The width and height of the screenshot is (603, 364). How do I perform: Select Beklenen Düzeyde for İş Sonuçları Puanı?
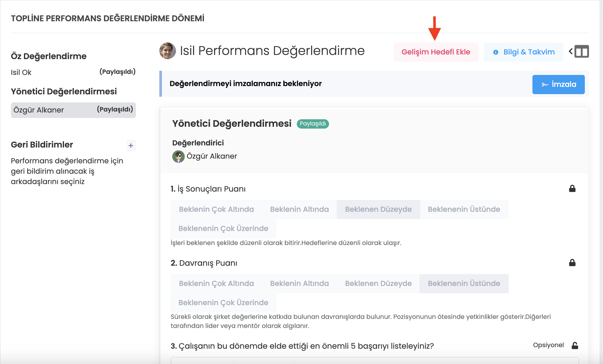click(378, 209)
